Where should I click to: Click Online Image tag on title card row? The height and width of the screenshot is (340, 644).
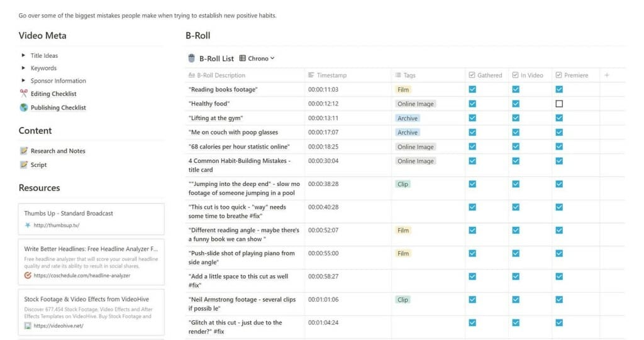click(x=415, y=161)
